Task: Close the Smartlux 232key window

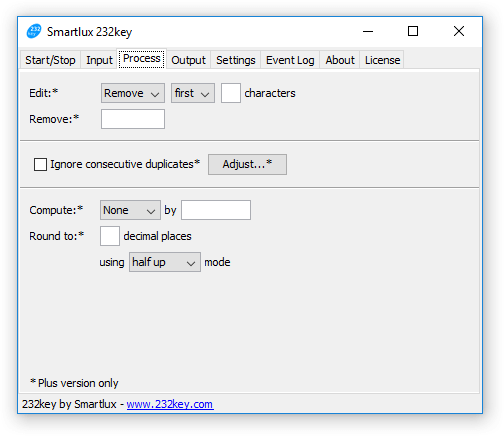Action: (459, 31)
